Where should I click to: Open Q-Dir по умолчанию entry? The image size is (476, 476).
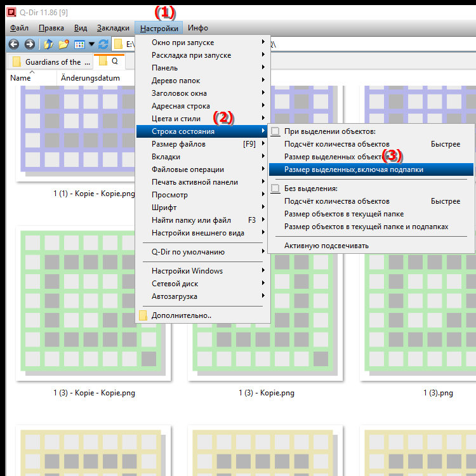pyautogui.click(x=202, y=252)
